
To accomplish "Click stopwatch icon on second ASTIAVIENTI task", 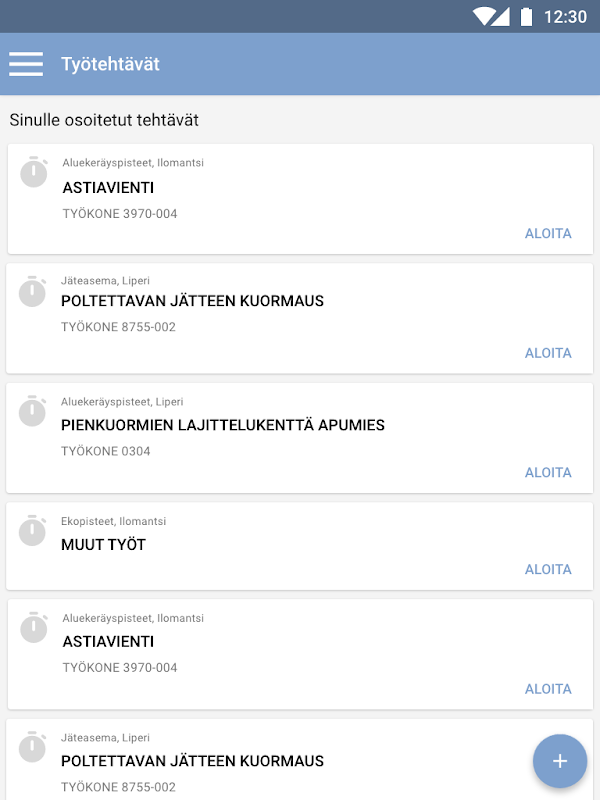I will click(34, 627).
